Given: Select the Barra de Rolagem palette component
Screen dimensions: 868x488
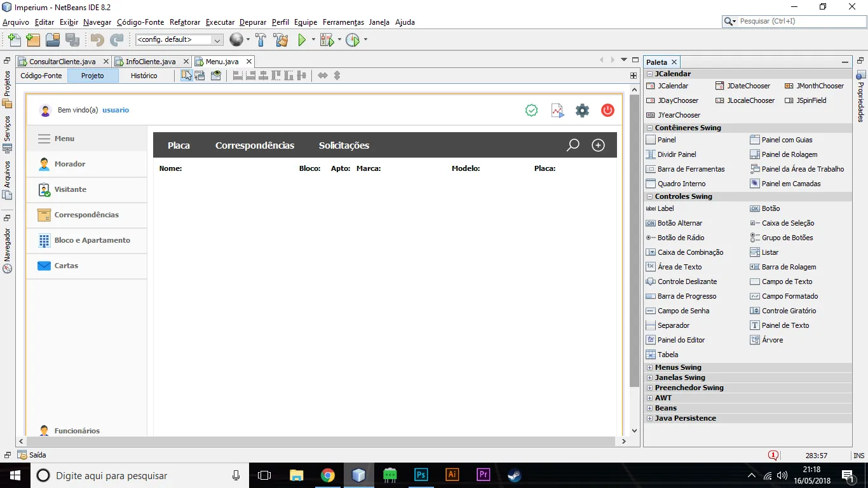Looking at the screenshot, I should (x=783, y=267).
